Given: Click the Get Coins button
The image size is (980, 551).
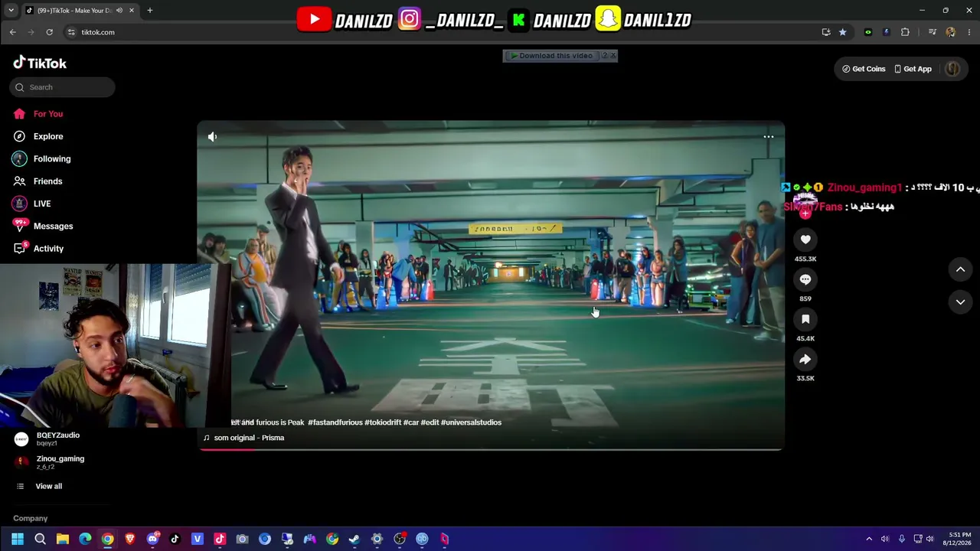Looking at the screenshot, I should click(864, 69).
